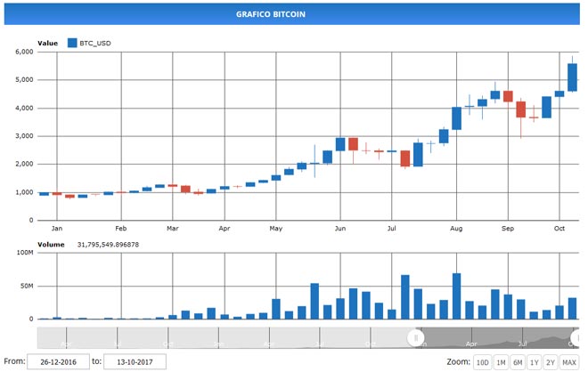Click the red early September candlestick

(x=508, y=96)
